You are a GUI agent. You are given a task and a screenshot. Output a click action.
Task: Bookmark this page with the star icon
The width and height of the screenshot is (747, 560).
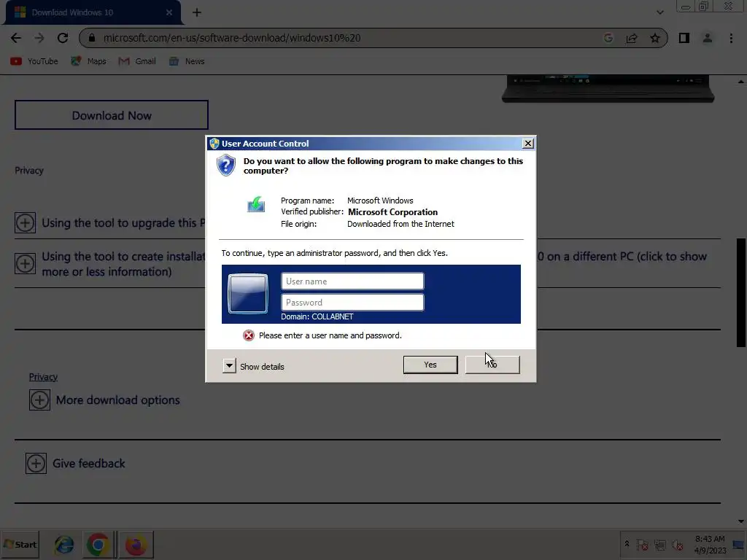(x=655, y=38)
